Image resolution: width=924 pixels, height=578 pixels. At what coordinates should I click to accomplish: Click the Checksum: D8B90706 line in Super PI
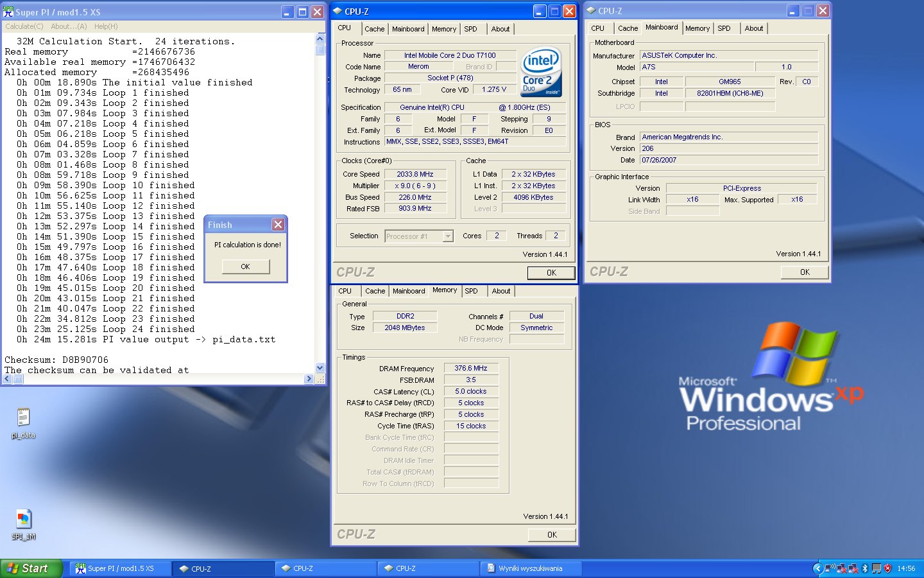pos(56,360)
